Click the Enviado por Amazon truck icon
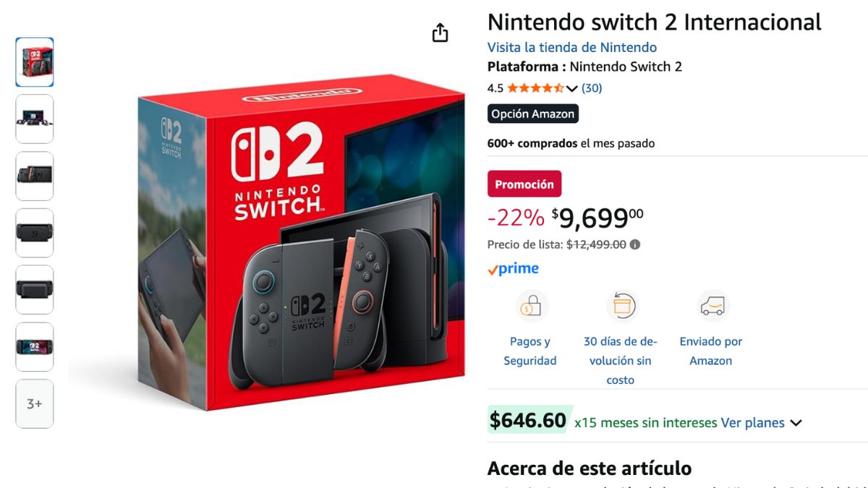Screen dimensions: 868x488 712,307
